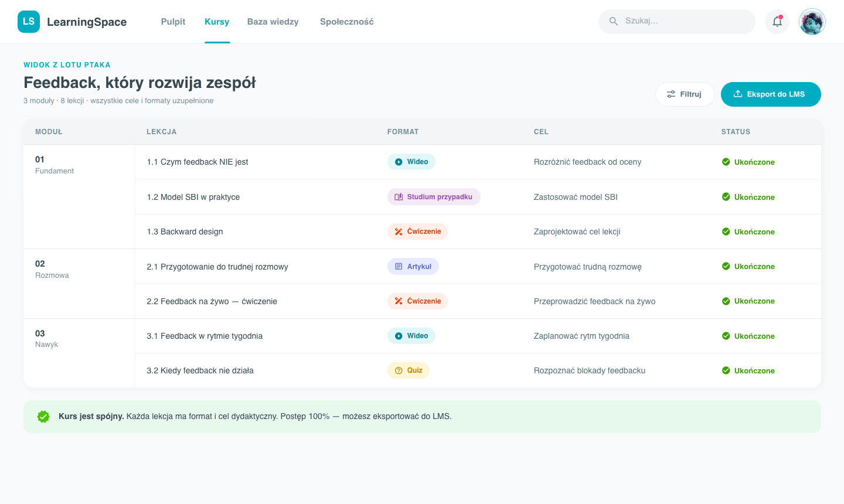844x504 pixels.
Task: Switch to the Pulpit tab
Action: click(x=173, y=22)
